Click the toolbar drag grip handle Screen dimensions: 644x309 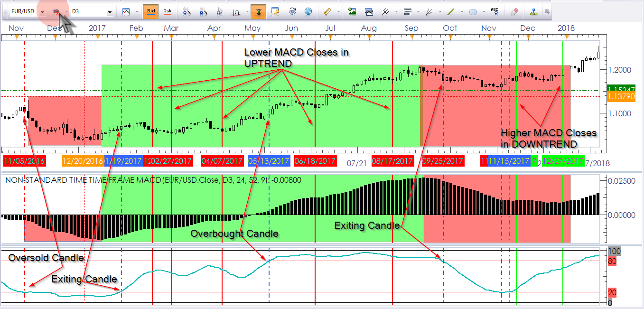tap(5, 11)
